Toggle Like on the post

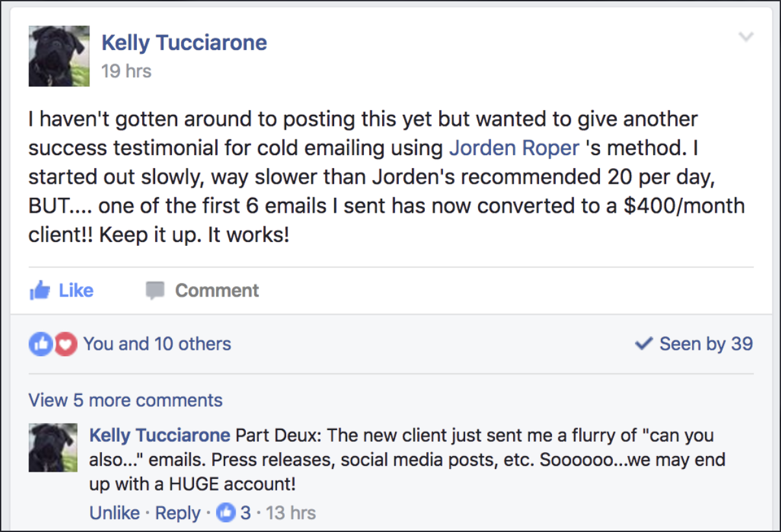[62, 290]
